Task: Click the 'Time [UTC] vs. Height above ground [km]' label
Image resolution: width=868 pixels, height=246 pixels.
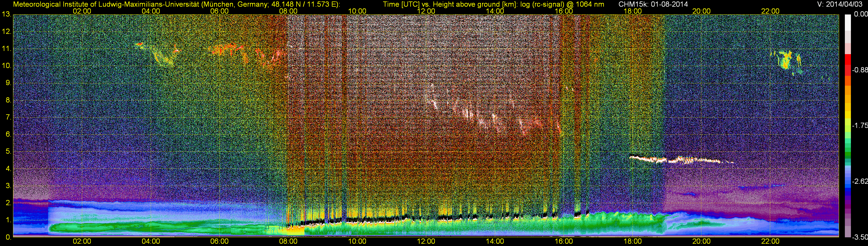Action: click(450, 4)
